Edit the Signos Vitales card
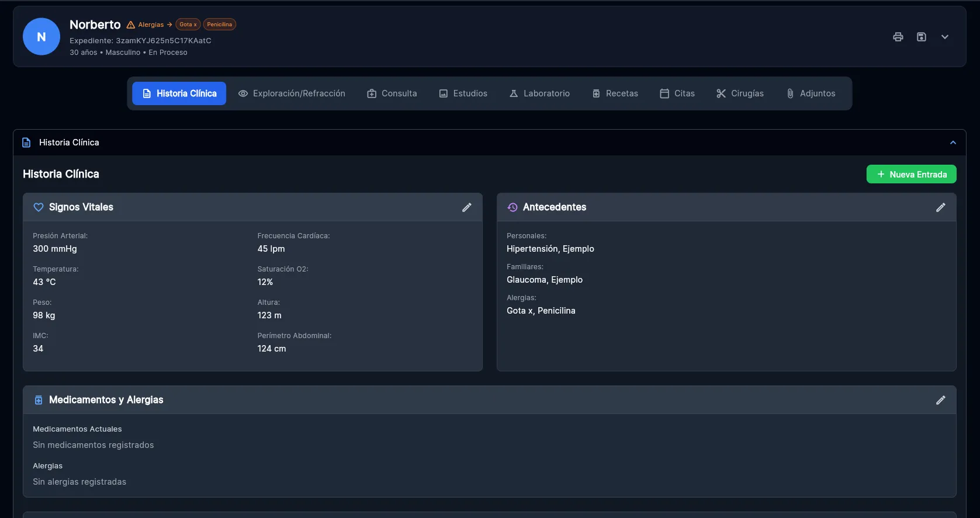Viewport: 980px width, 518px height. (467, 207)
